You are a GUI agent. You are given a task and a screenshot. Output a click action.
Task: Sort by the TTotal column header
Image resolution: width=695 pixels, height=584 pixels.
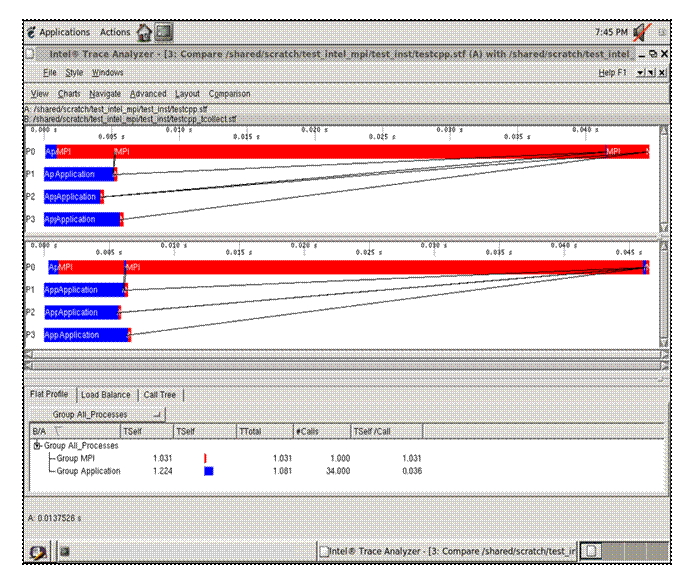[265, 431]
